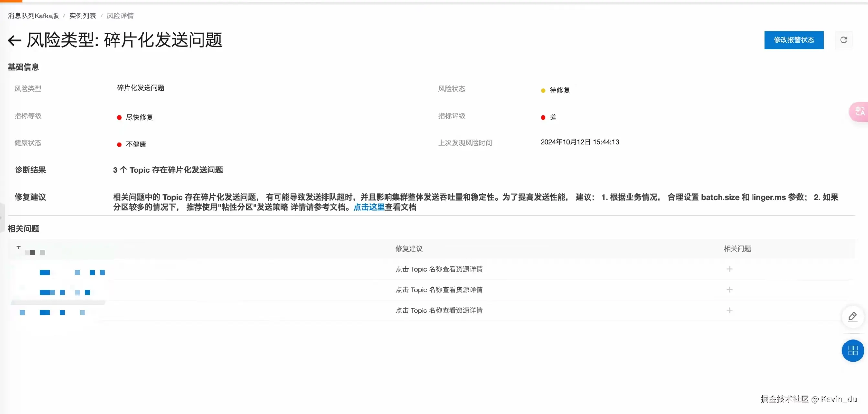Click the 修改报警状态 button
Screen dimensions: 868x414
click(794, 40)
